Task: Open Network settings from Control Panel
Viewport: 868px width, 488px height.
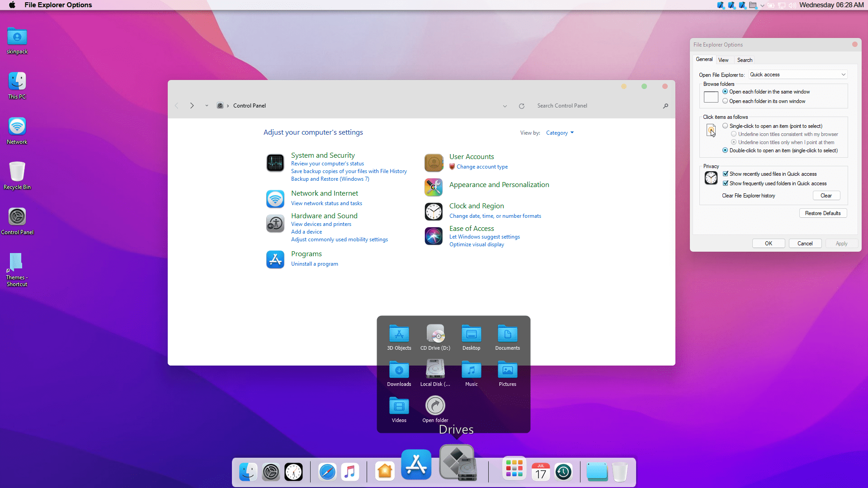Action: pos(324,192)
